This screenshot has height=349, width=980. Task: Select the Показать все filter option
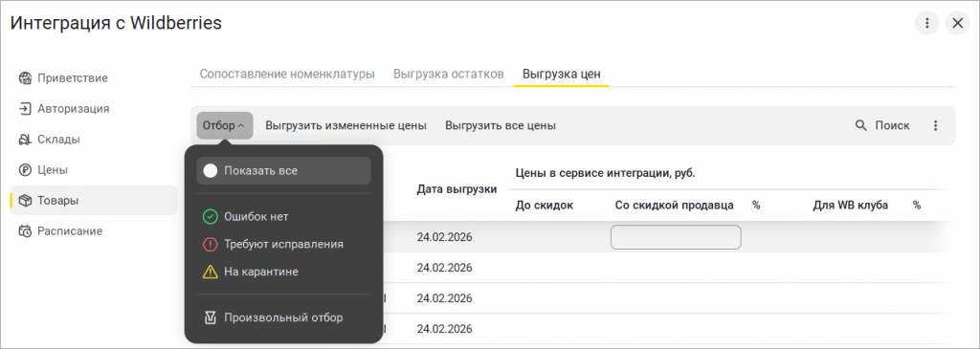pyautogui.click(x=283, y=170)
